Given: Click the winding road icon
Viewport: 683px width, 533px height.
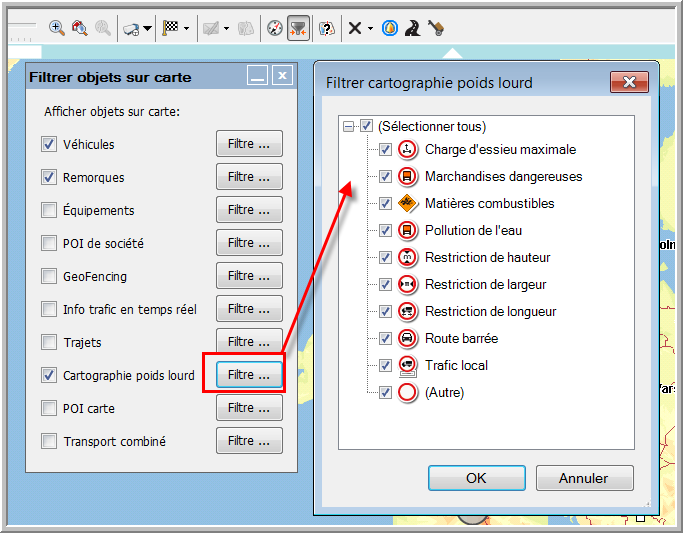Looking at the screenshot, I should 412,28.
